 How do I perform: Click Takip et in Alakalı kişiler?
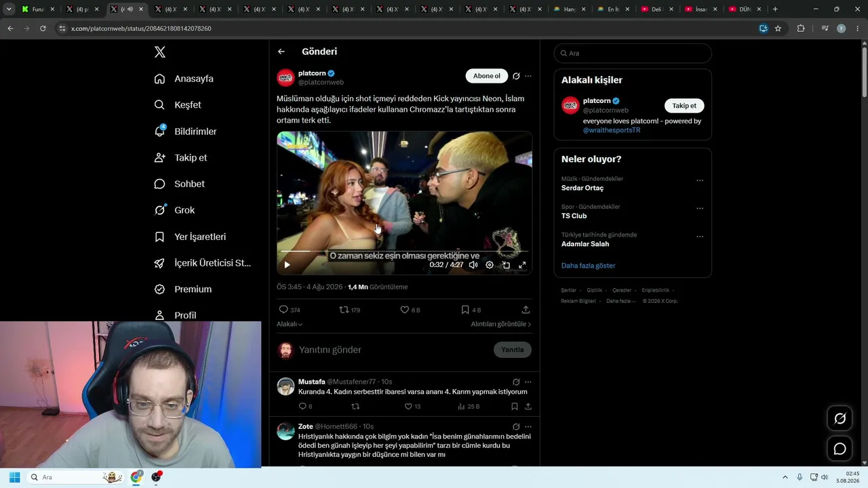(x=684, y=106)
